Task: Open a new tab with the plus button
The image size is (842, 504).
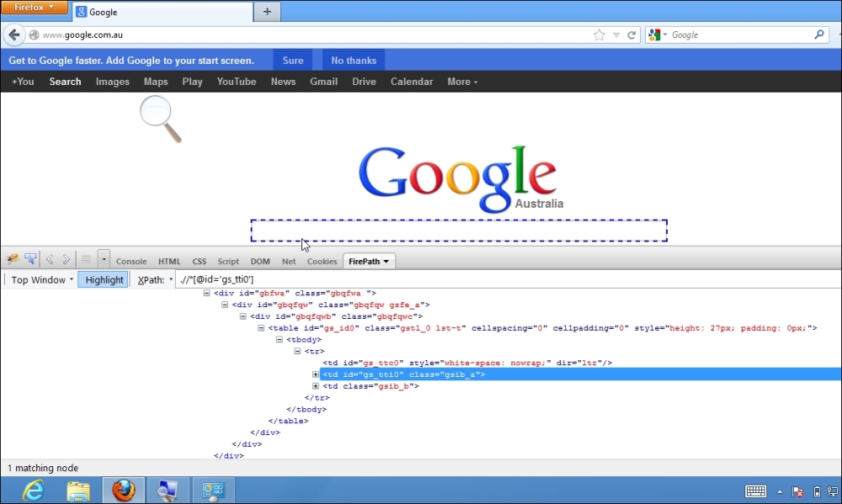Action: [x=267, y=12]
